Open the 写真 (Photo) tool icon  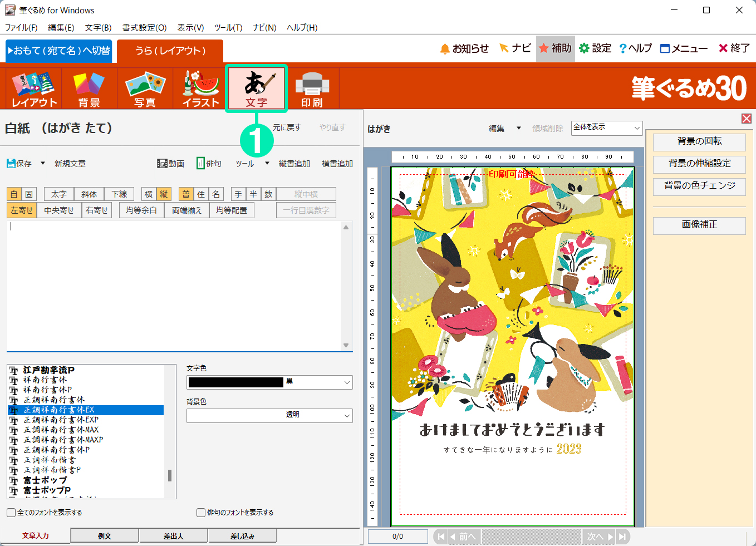[x=145, y=88]
